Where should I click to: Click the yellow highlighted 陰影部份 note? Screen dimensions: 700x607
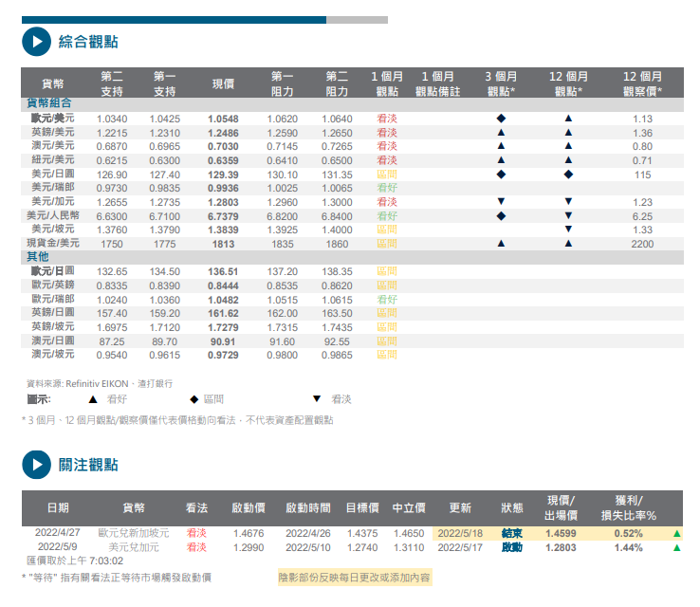tap(353, 577)
